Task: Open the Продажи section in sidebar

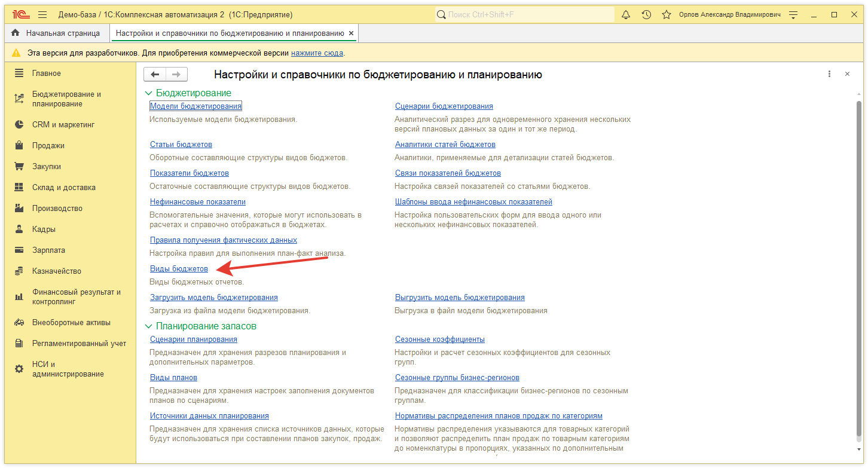Action: tap(48, 146)
